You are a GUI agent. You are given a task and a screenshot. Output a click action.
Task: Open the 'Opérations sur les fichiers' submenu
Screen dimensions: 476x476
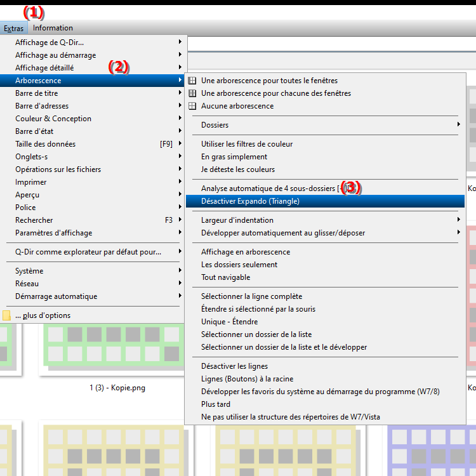pyautogui.click(x=92, y=169)
